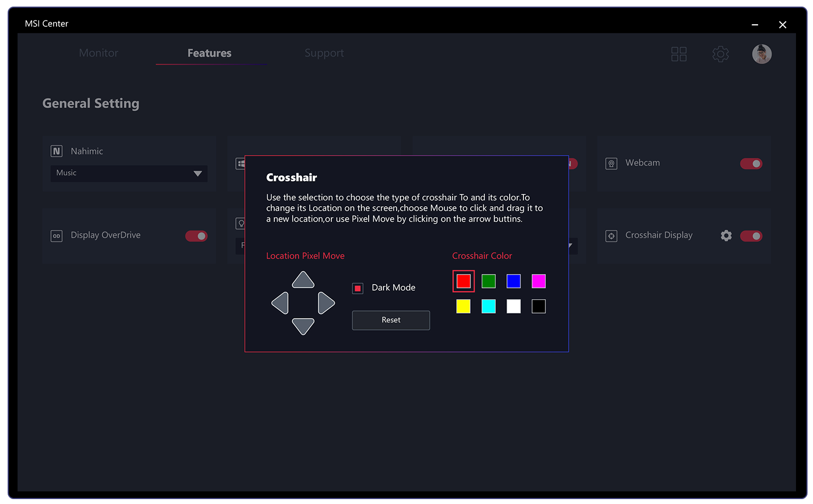Toggle Crosshair Display switch off
Screen dimensions: 813x504
click(751, 236)
